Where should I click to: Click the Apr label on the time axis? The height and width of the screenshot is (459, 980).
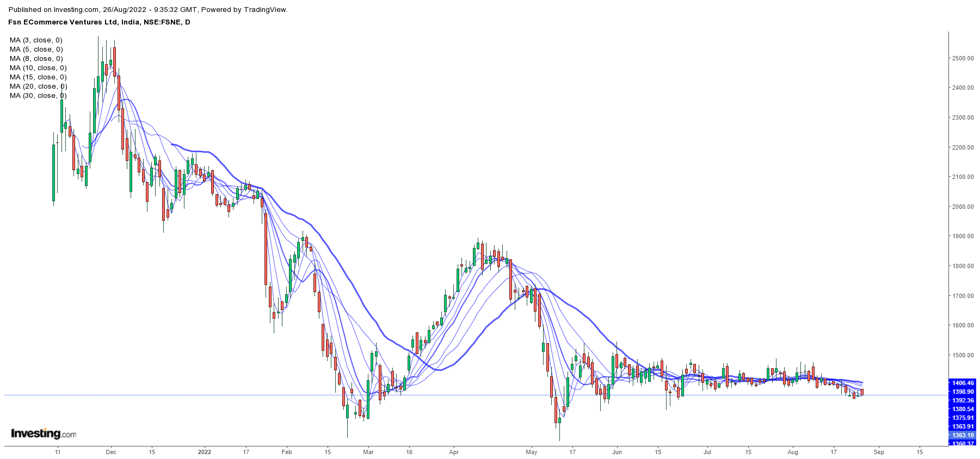pos(454,452)
